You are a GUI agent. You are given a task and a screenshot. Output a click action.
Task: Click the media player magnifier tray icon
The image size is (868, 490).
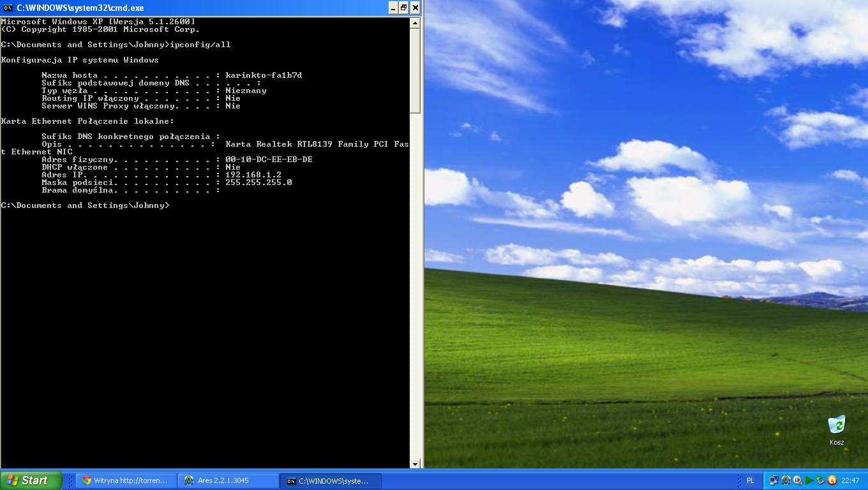click(798, 480)
